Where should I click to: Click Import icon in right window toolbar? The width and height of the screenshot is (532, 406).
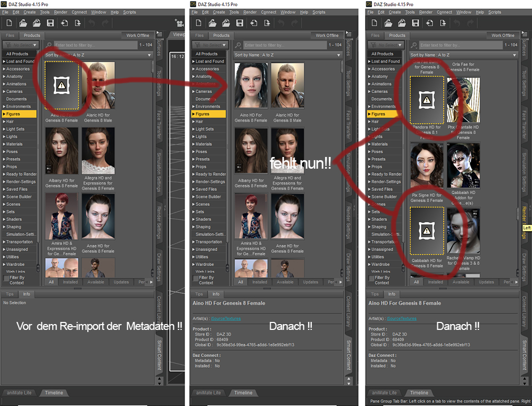429,23
